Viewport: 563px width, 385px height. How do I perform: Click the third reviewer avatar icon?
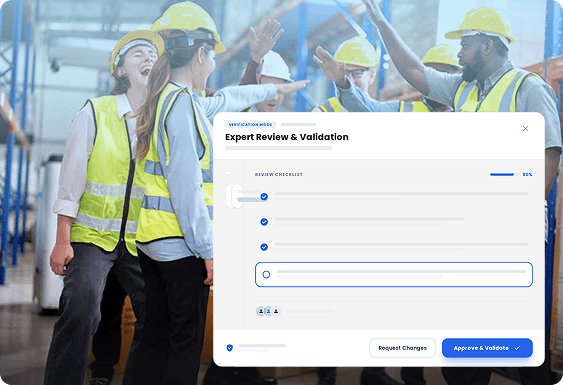tap(276, 311)
